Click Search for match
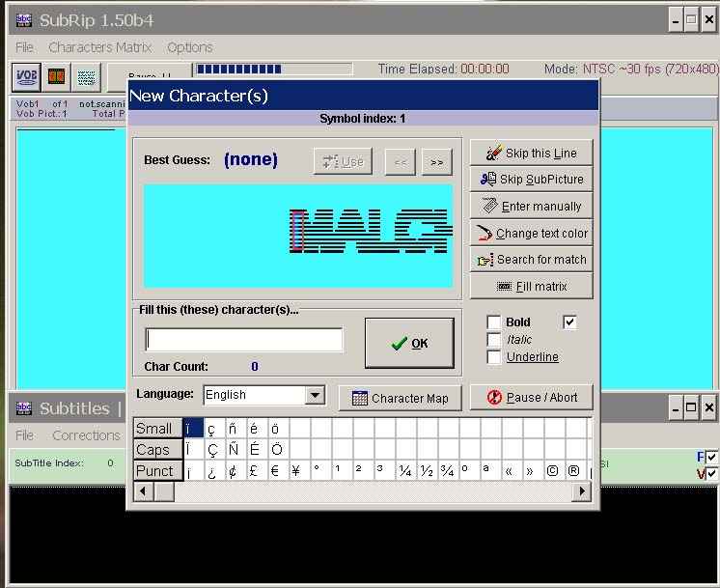The height and width of the screenshot is (588, 720). point(531,260)
